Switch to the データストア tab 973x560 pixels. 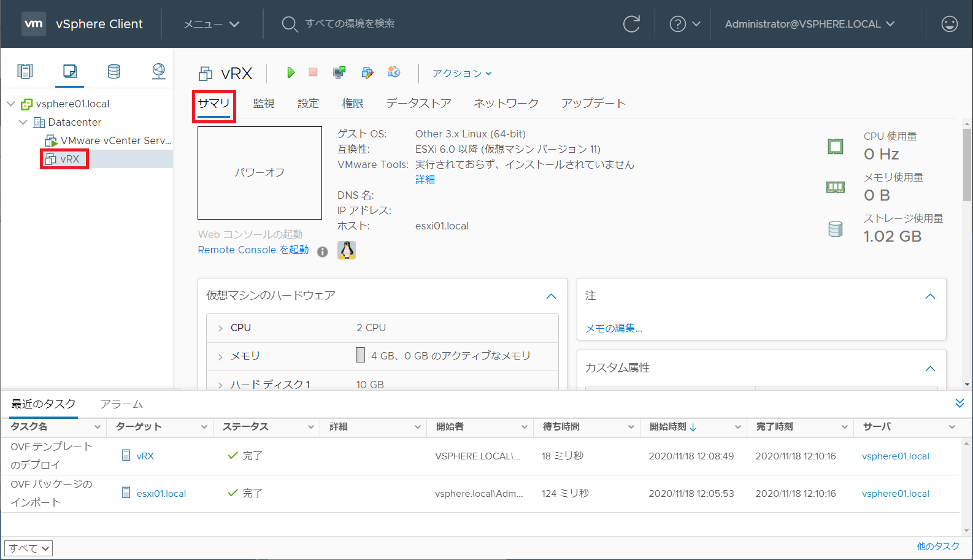coord(418,103)
